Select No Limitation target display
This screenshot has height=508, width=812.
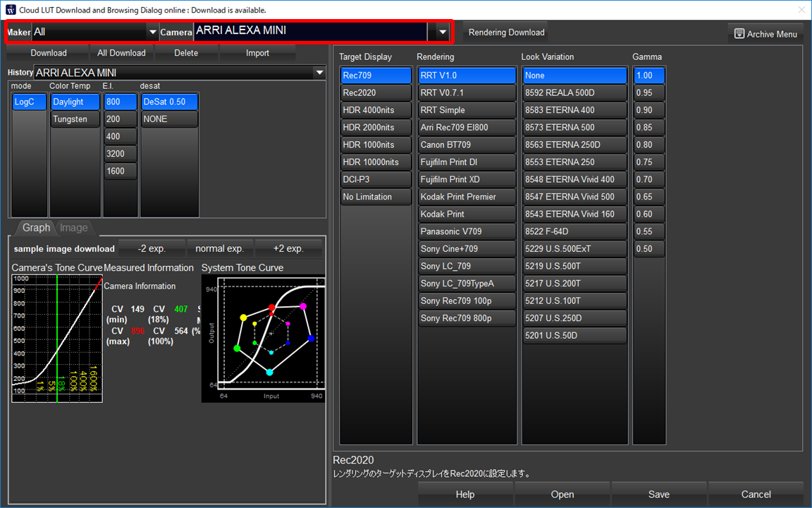(x=376, y=197)
